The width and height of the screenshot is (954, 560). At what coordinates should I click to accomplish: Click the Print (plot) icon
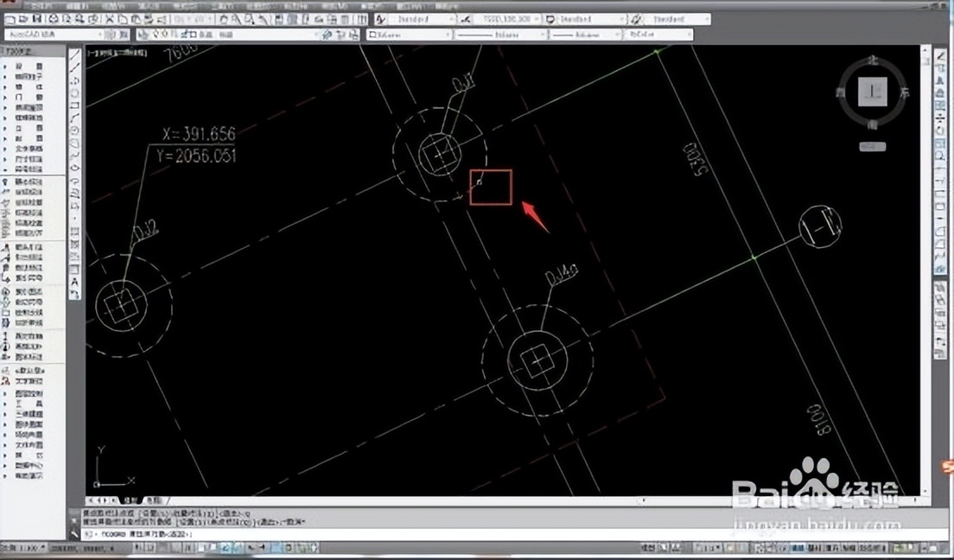(x=54, y=18)
